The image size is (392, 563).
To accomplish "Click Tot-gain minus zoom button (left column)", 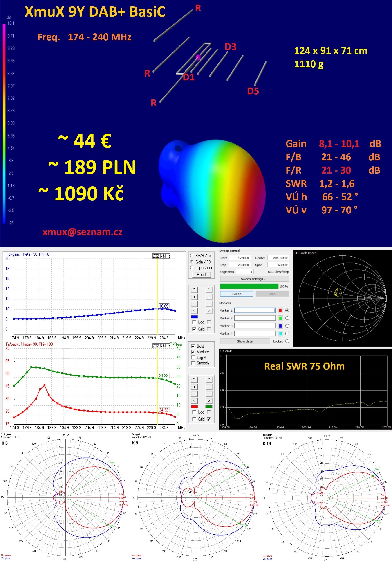I will [194, 304].
